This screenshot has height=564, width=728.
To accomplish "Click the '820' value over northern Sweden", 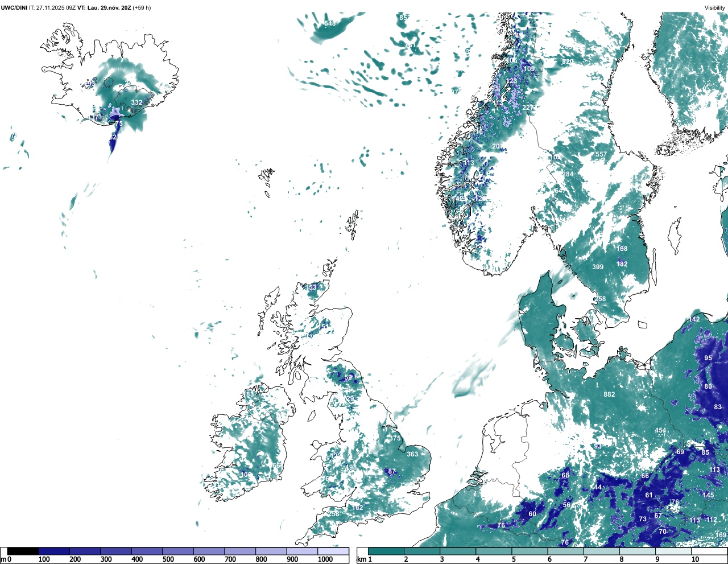I will pos(568,61).
